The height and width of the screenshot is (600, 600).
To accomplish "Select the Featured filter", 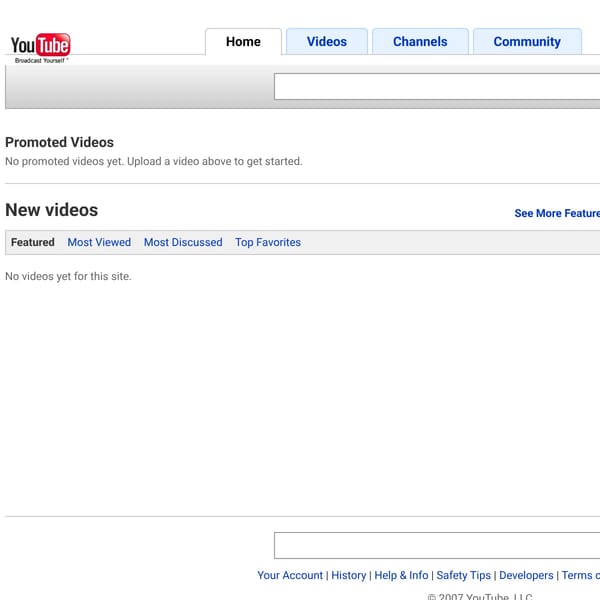I will click(33, 242).
